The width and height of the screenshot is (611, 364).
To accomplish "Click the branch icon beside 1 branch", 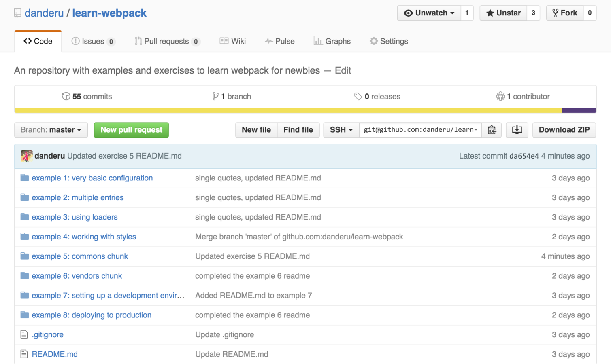I will point(215,96).
